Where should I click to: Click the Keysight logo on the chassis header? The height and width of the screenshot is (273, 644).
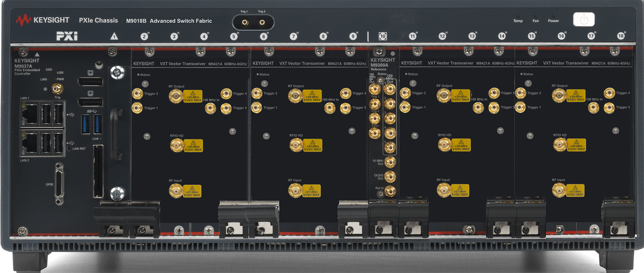click(x=43, y=20)
